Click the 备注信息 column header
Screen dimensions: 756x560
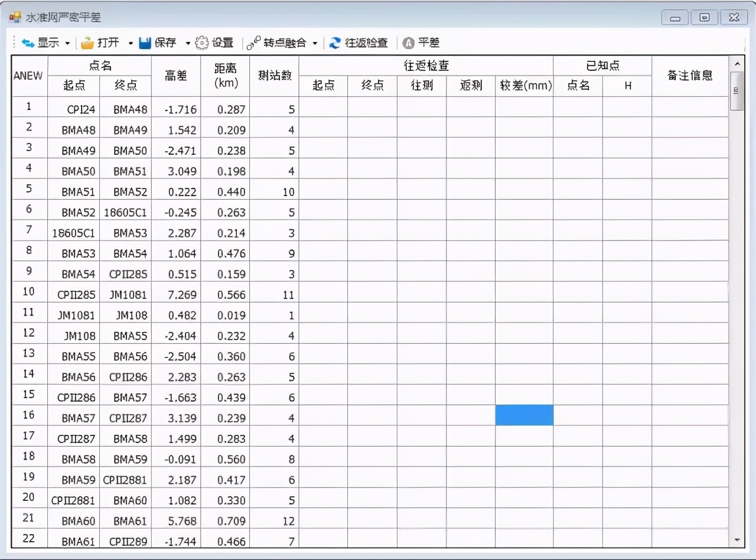[x=689, y=76]
